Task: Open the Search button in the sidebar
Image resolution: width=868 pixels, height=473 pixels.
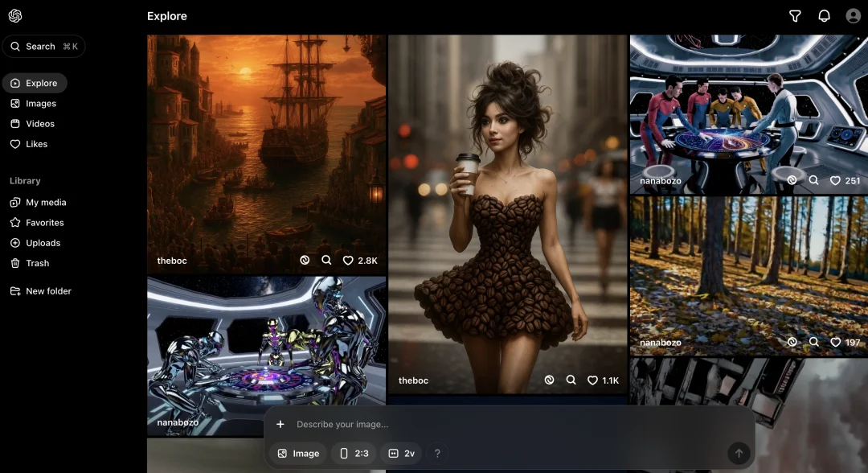Action: 43,47
